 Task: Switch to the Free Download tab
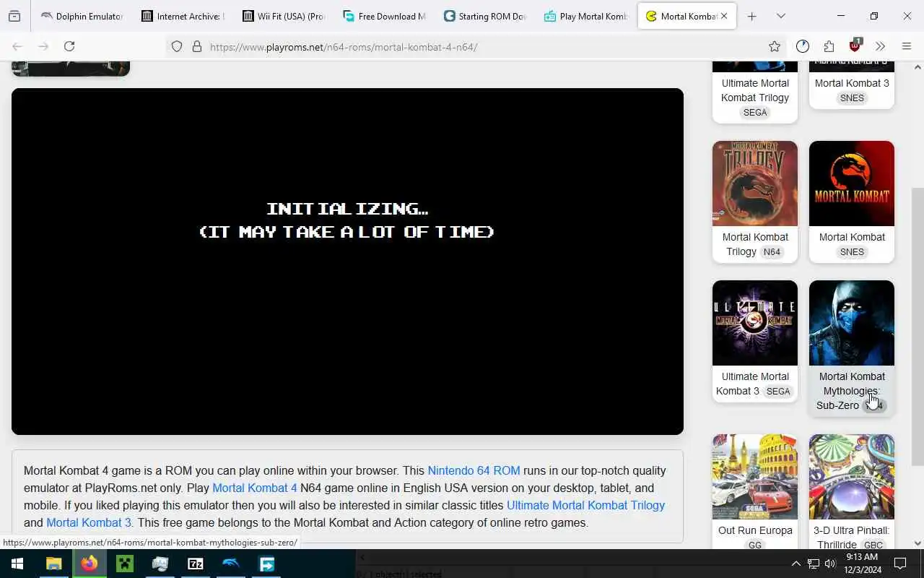click(384, 16)
